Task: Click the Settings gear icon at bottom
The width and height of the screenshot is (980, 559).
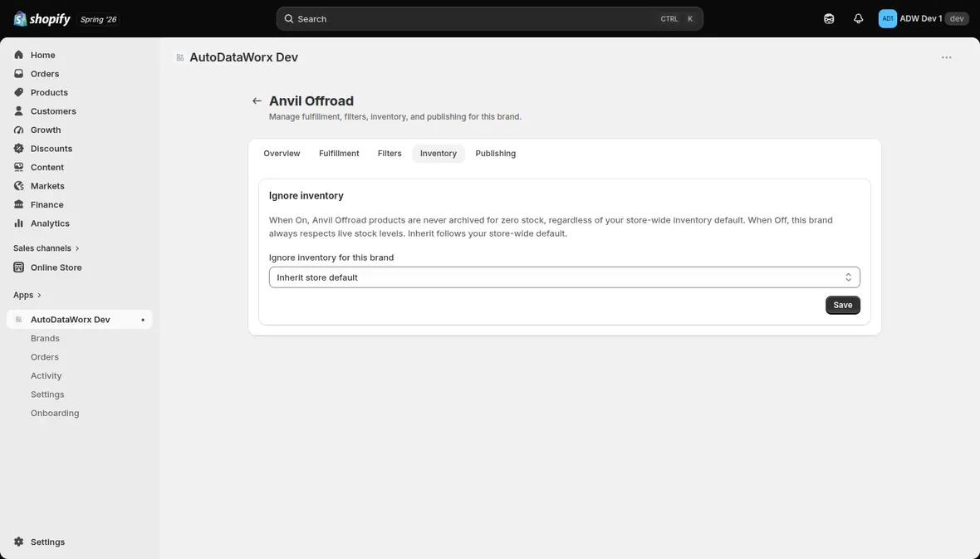Action: (x=19, y=542)
